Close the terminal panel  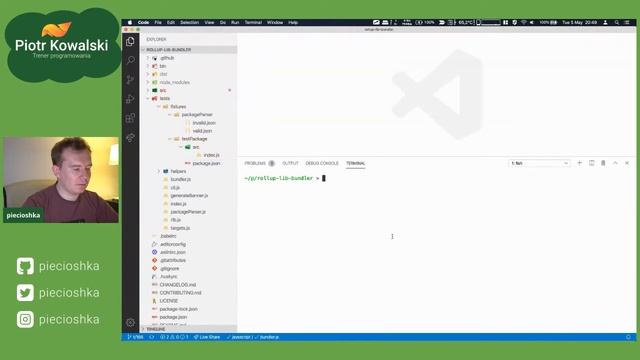coord(627,163)
